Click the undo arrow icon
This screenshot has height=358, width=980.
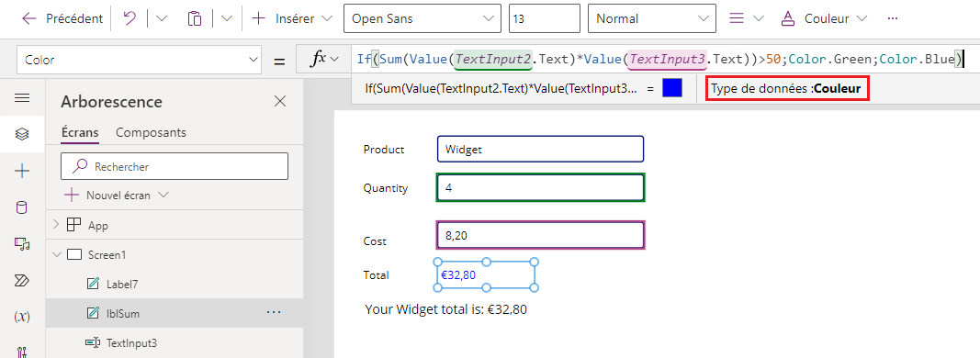130,18
